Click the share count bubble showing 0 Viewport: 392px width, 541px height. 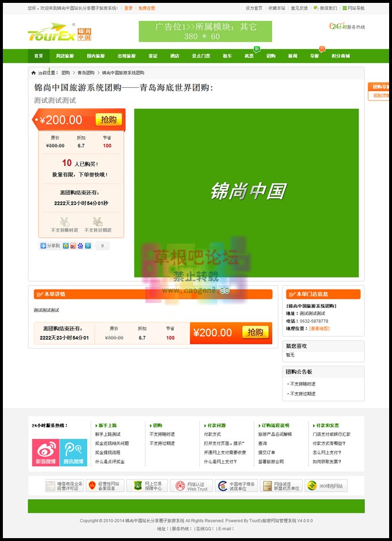click(x=101, y=246)
